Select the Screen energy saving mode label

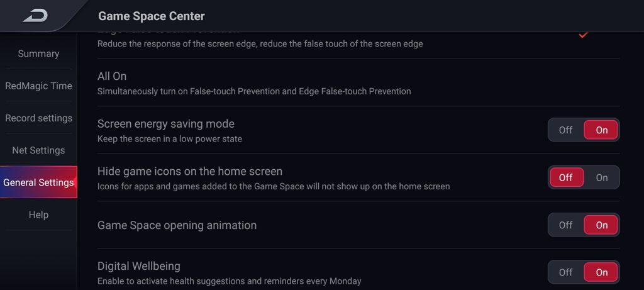pyautogui.click(x=166, y=124)
